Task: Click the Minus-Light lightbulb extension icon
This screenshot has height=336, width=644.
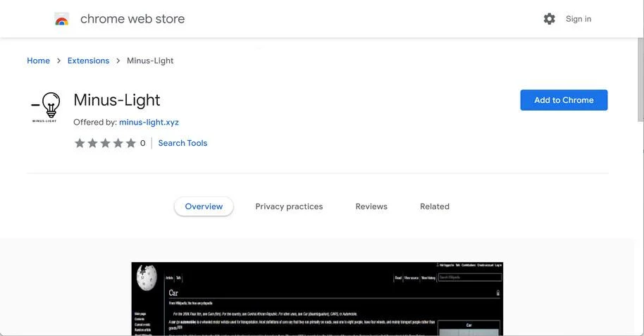Action: [x=46, y=107]
